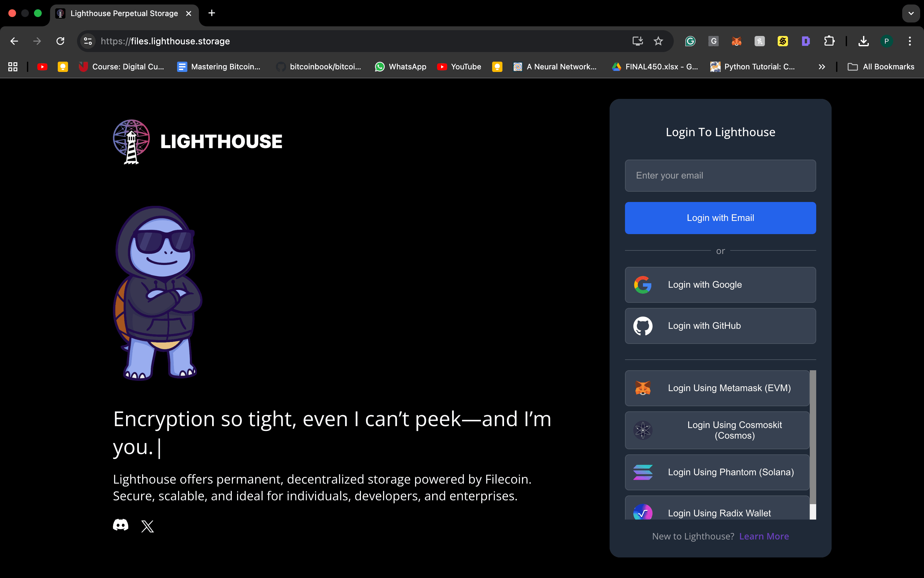Open a new browser tab
The width and height of the screenshot is (924, 578).
212,13
